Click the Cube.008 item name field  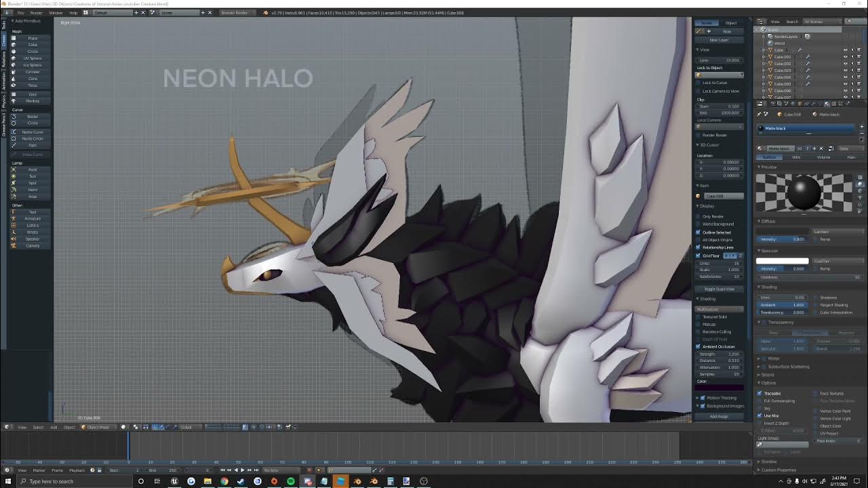tap(723, 196)
